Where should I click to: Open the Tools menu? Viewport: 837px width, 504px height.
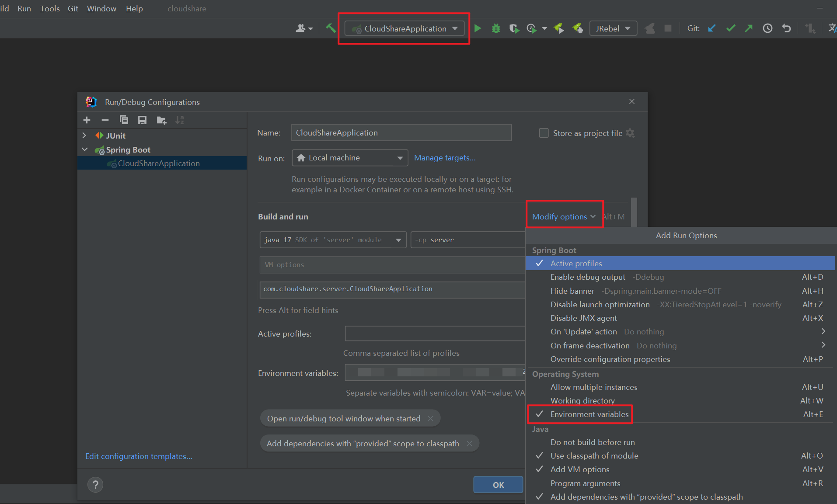pos(50,8)
